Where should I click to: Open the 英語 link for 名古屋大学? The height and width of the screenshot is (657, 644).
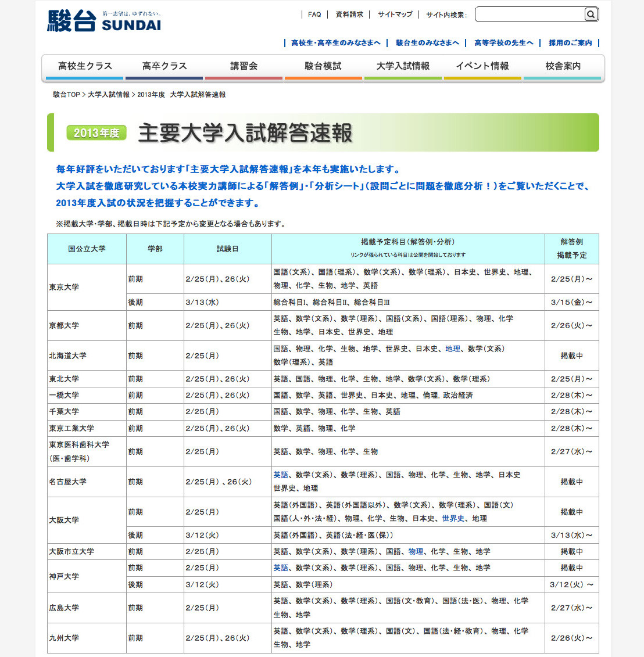(281, 475)
